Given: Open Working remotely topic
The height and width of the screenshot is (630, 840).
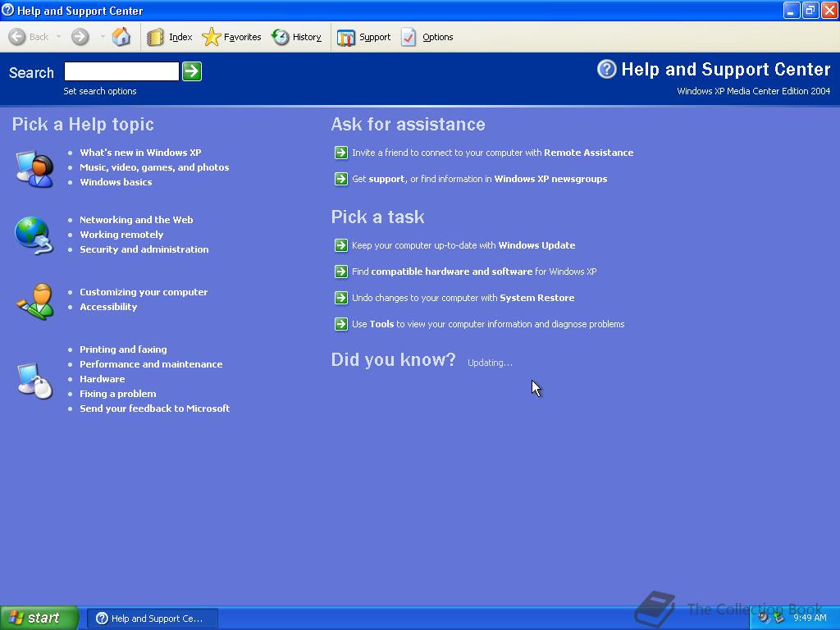Looking at the screenshot, I should (x=121, y=235).
